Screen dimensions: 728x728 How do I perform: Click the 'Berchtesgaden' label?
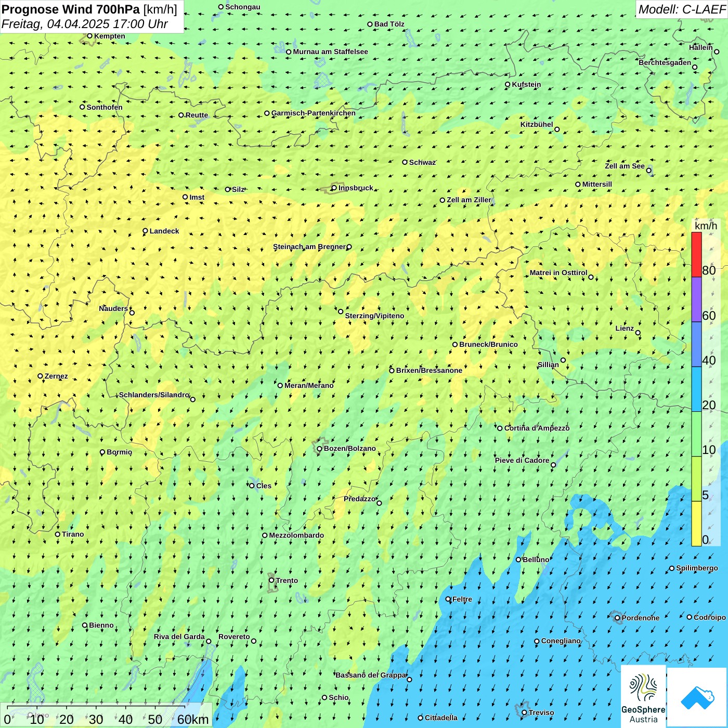point(665,62)
